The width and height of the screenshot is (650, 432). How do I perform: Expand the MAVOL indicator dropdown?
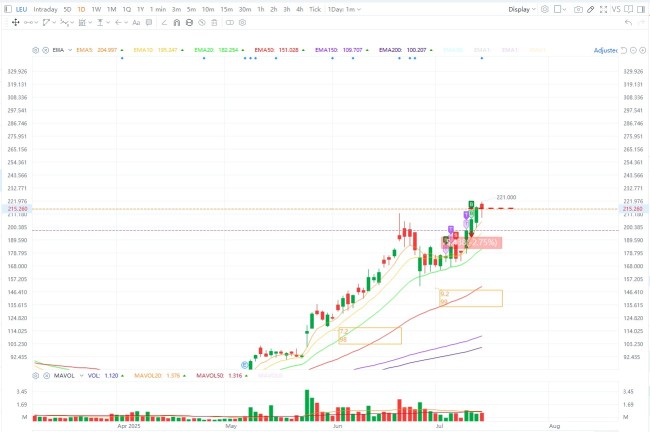coord(81,376)
